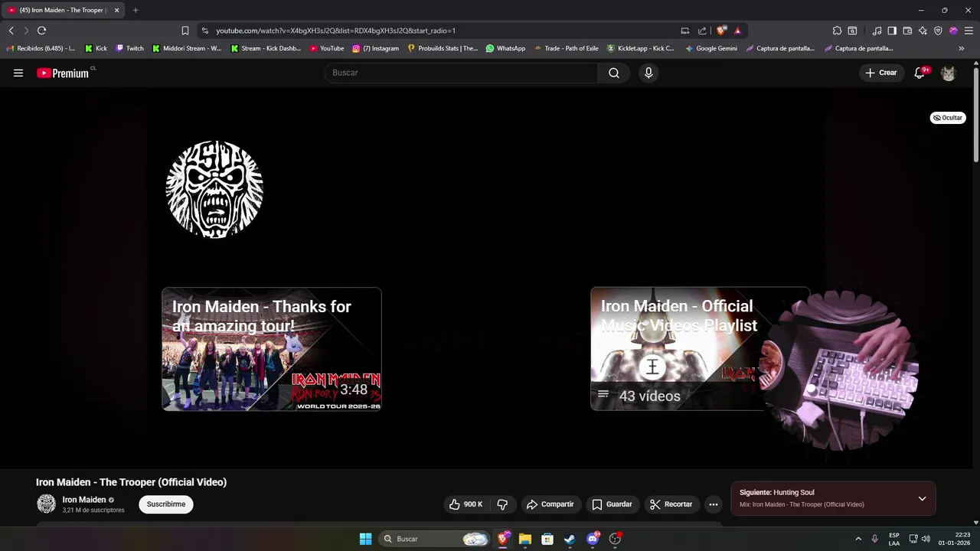The image size is (980, 551).
Task: Open the account avatar menu
Action: coord(949,73)
